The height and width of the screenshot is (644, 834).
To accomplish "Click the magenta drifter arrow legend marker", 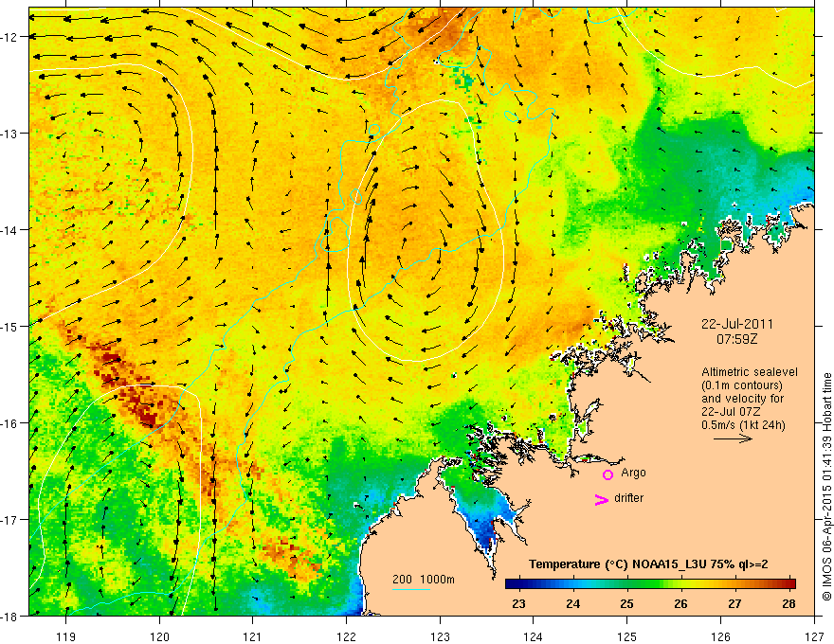I will 601,499.
